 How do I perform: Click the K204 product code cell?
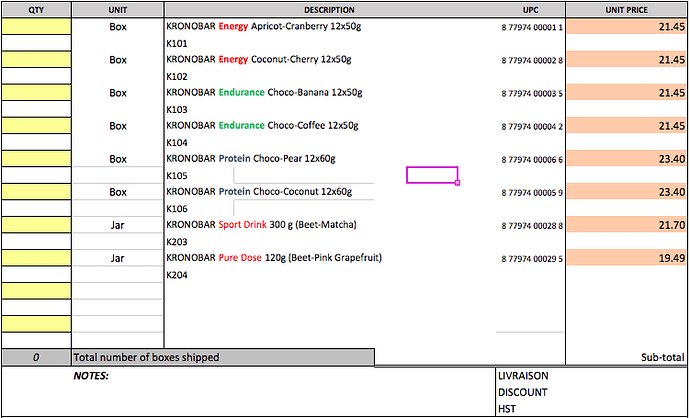(178, 274)
